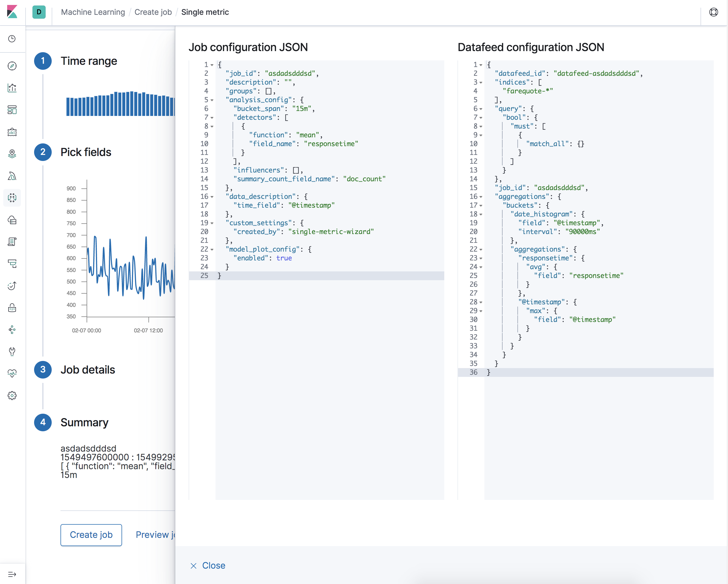Open the Visualize chart icon in sidebar
This screenshot has width=728, height=584.
pyautogui.click(x=12, y=88)
